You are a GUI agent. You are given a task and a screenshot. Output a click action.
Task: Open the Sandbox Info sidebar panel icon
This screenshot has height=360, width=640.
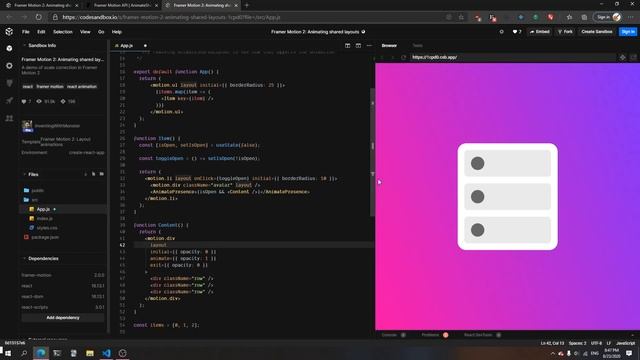pos(9,48)
